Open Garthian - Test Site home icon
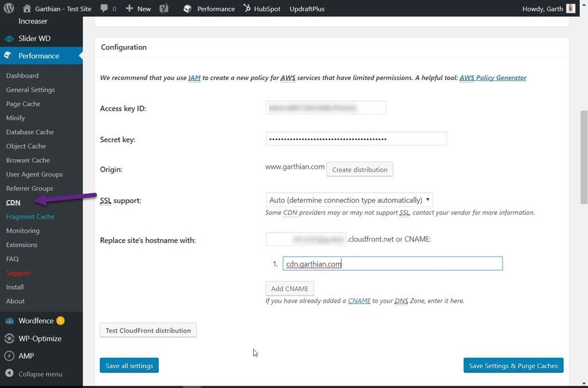Viewport: 588px width, 388px height. (26, 8)
